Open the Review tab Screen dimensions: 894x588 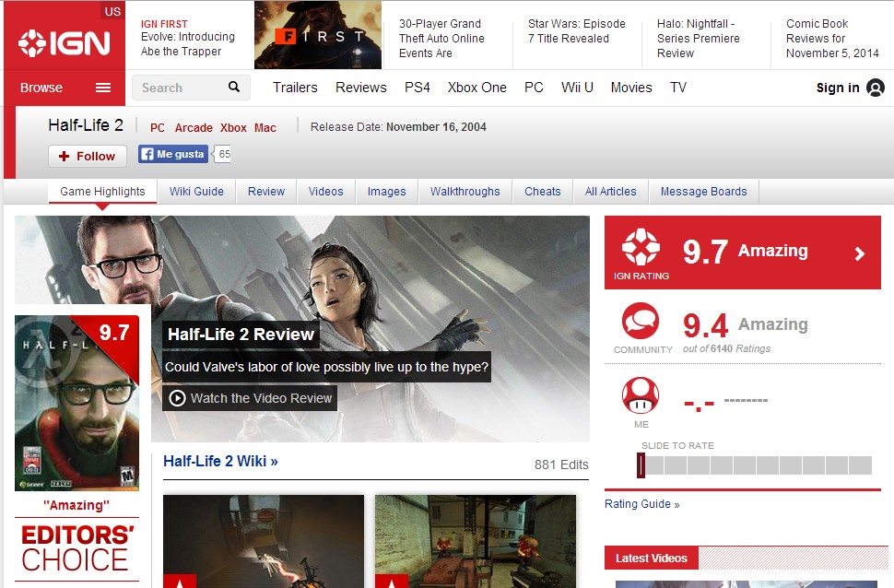(x=266, y=192)
